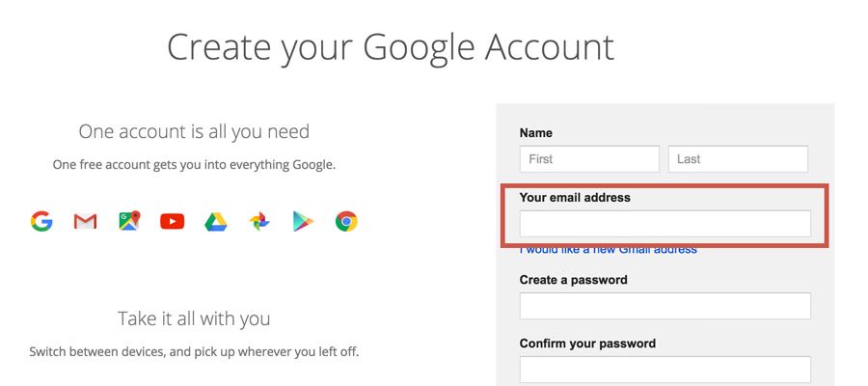868x386 pixels.
Task: Click the Create your Google Account heading
Action: [x=391, y=47]
